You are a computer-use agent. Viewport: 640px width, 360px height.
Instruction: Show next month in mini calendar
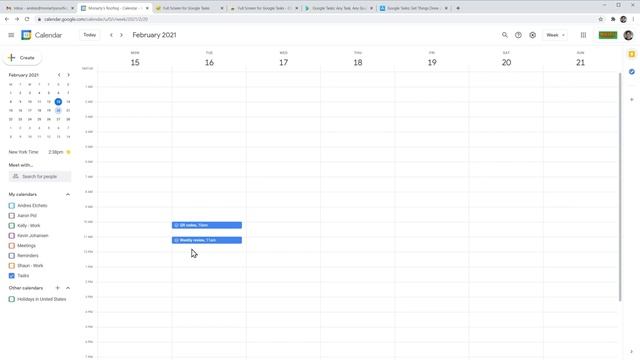point(68,75)
